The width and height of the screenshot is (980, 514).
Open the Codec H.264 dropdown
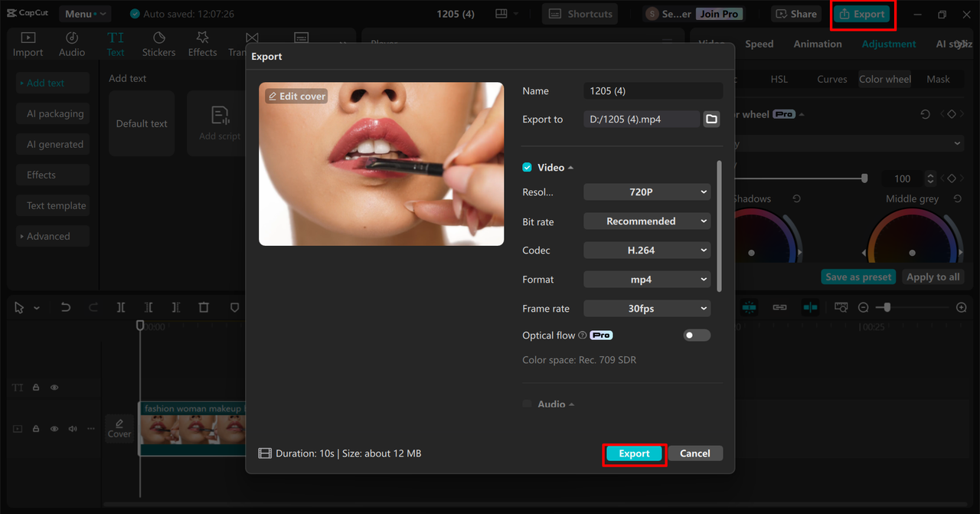[647, 250]
